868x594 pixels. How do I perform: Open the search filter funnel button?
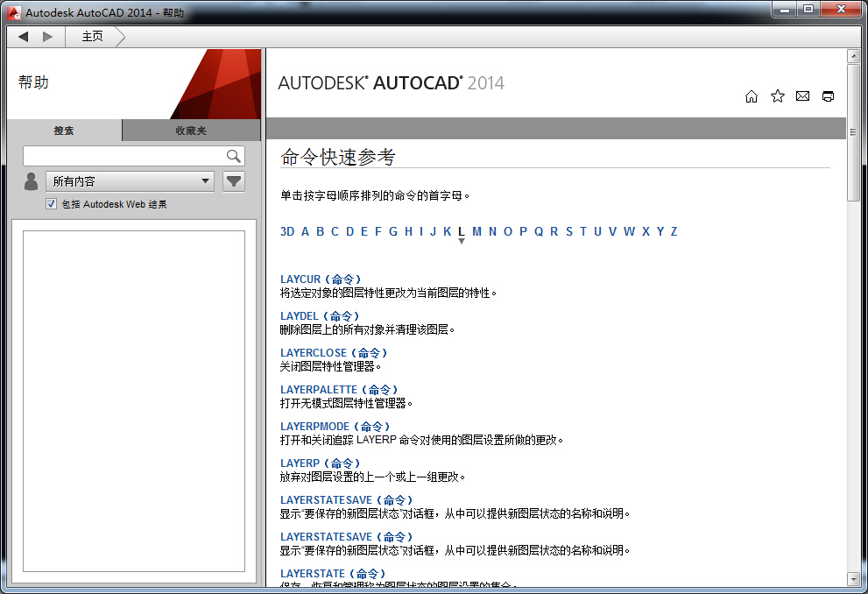(x=234, y=181)
